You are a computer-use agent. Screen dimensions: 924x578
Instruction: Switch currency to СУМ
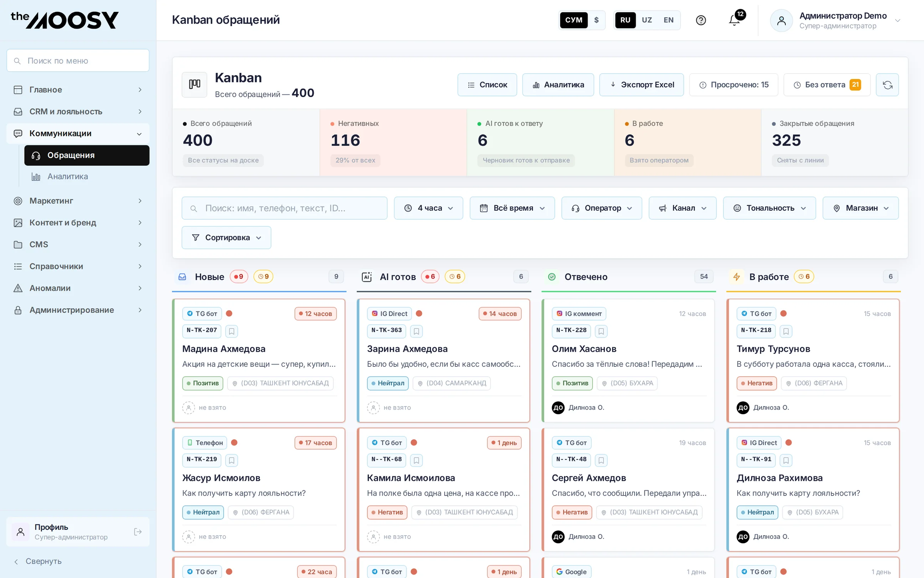coord(574,20)
